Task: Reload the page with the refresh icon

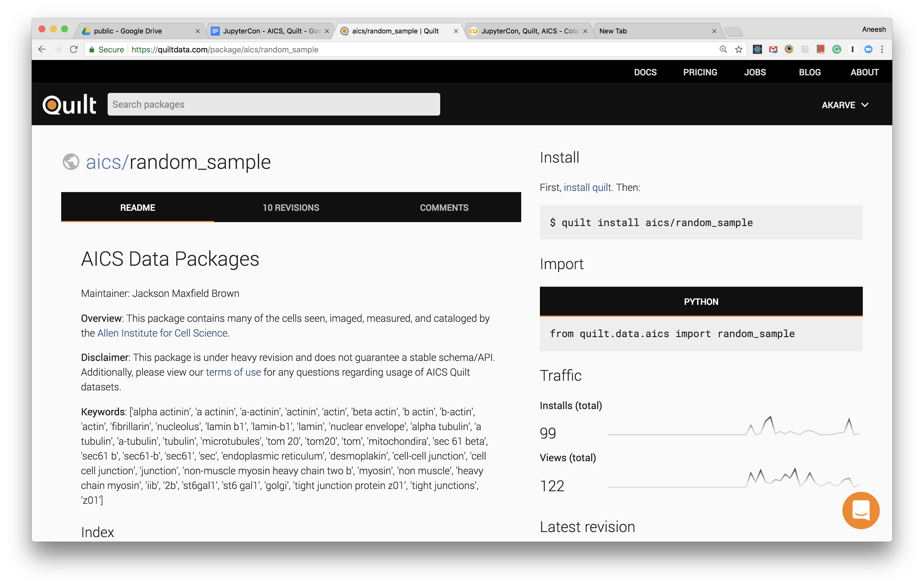Action: point(74,50)
